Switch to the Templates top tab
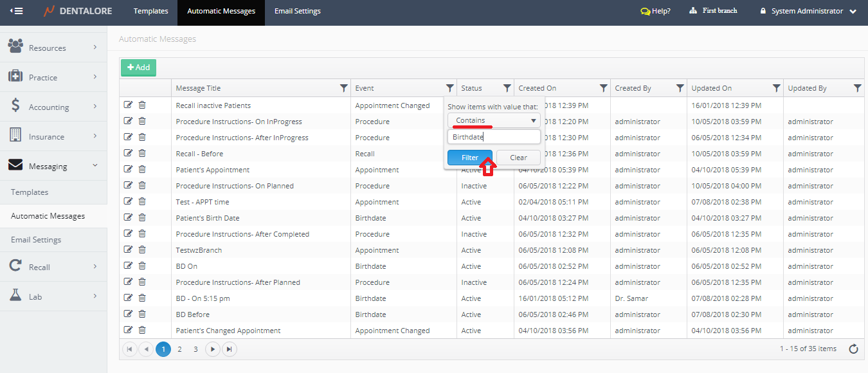The image size is (868, 373). 150,11
